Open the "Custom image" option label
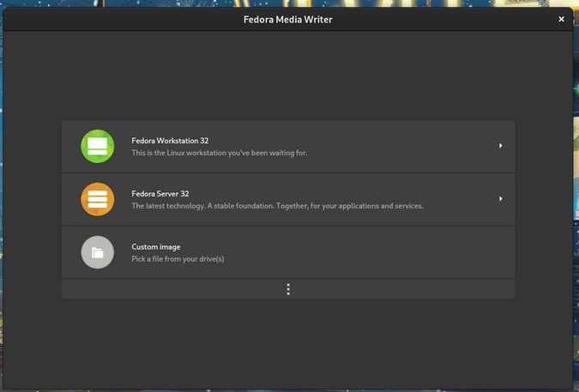Image resolution: width=579 pixels, height=392 pixels. (156, 247)
